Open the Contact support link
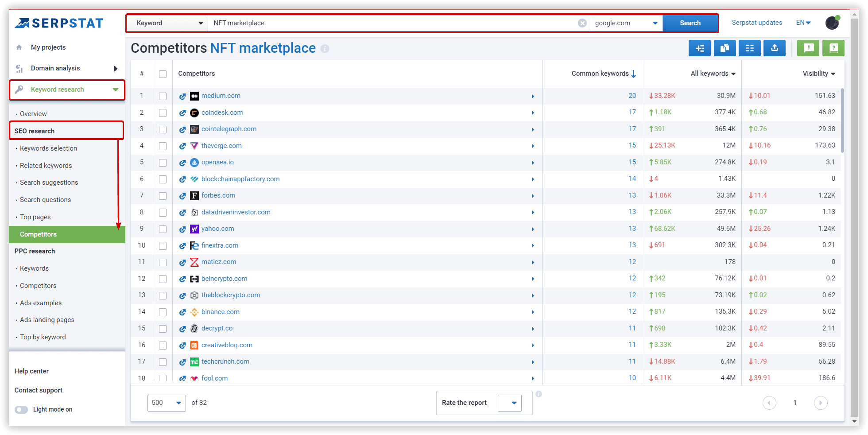Viewport: 868px width, 435px height. [39, 390]
